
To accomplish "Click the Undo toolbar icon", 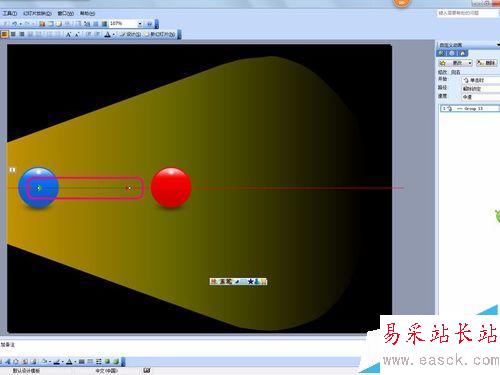I will (x=15, y=24).
